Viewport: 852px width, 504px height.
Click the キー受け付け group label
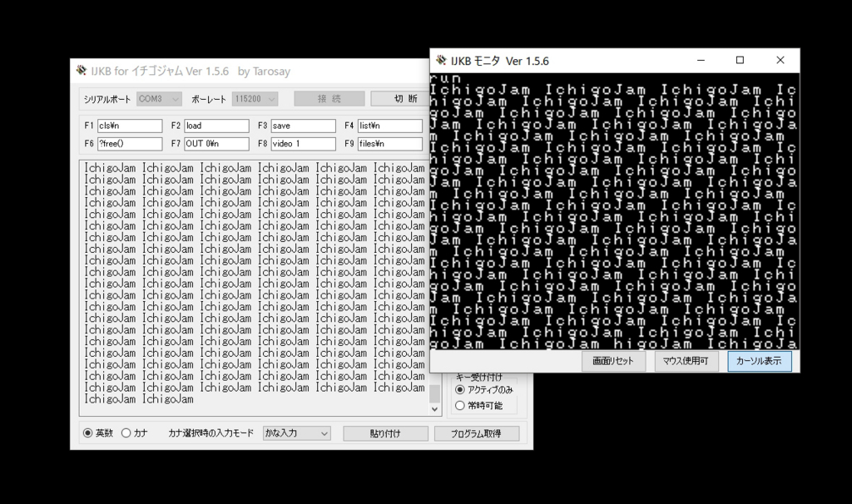point(478,377)
